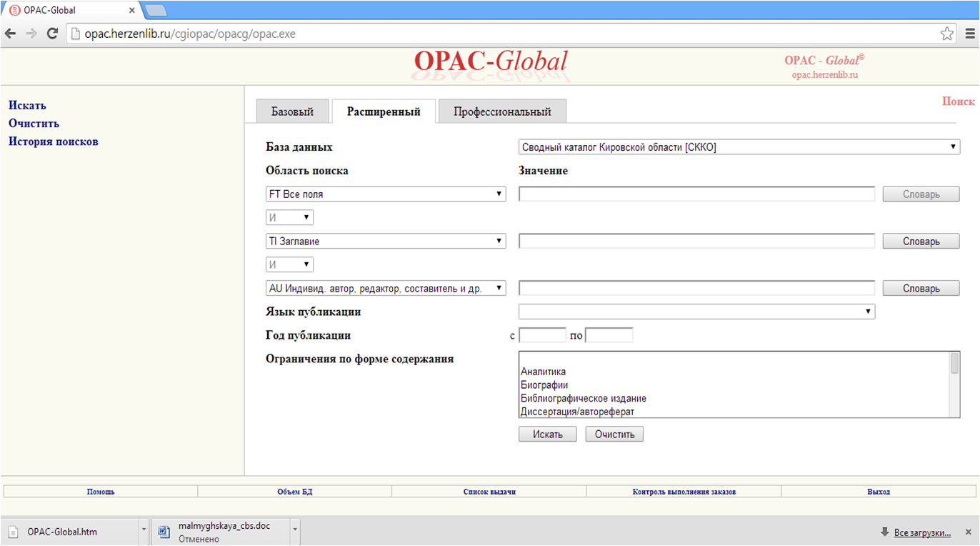Click the year 'с' start input field
Screen dimensions: 980x546
542,336
